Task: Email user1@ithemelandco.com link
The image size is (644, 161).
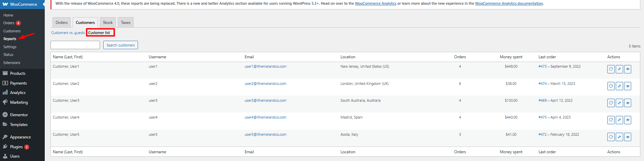Action: point(265,66)
